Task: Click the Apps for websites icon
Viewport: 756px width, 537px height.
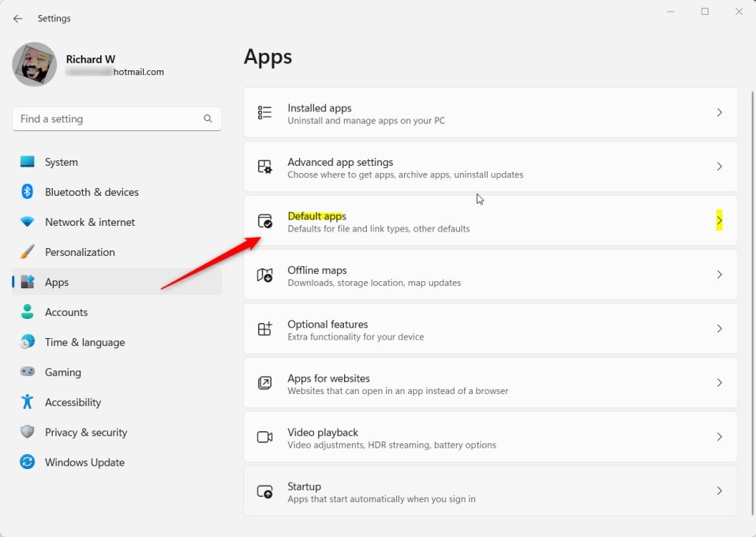Action: (x=264, y=383)
